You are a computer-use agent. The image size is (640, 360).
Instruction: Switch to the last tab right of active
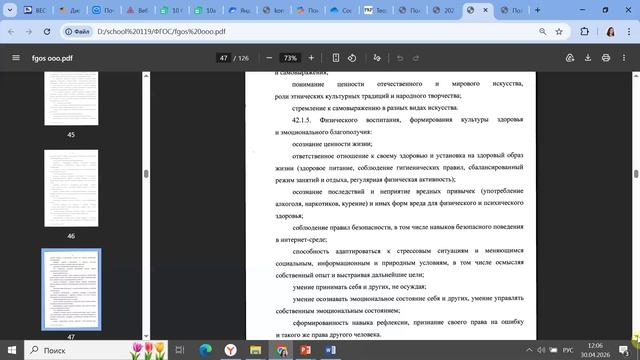512,10
